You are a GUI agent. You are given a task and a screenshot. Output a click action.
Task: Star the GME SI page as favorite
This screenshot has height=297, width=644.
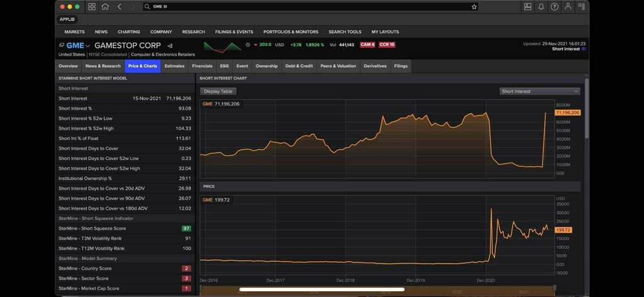(x=474, y=6)
